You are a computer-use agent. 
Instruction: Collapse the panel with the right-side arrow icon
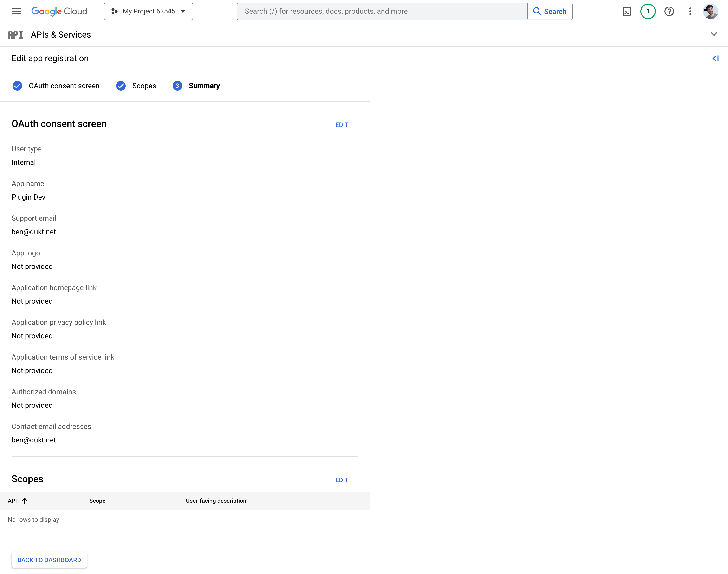coord(716,58)
